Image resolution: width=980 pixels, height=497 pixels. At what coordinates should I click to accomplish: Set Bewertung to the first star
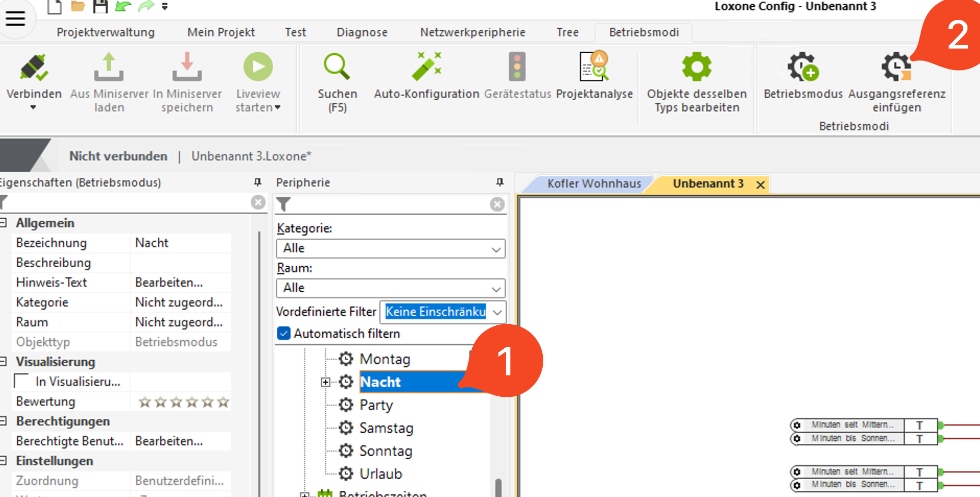(x=145, y=402)
